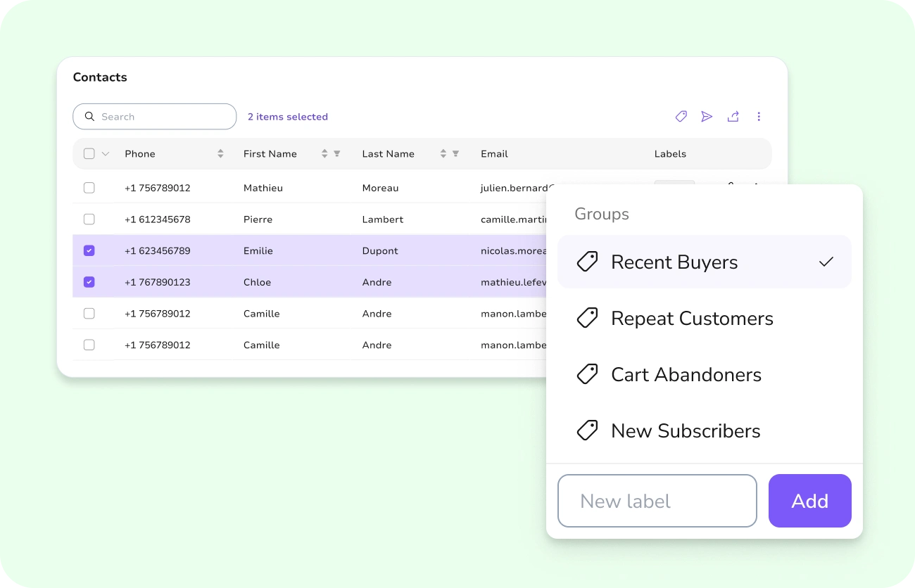Click the tag icon beside New Subscribers

coord(587,430)
